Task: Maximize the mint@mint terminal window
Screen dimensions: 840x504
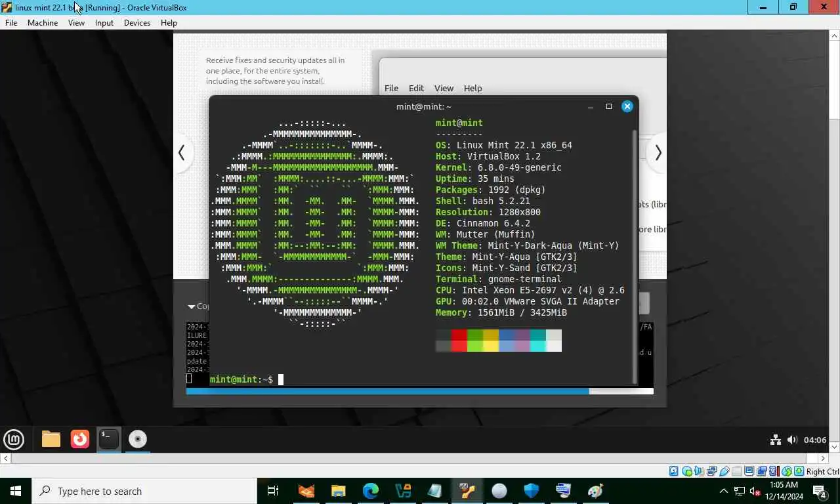Action: 609,106
